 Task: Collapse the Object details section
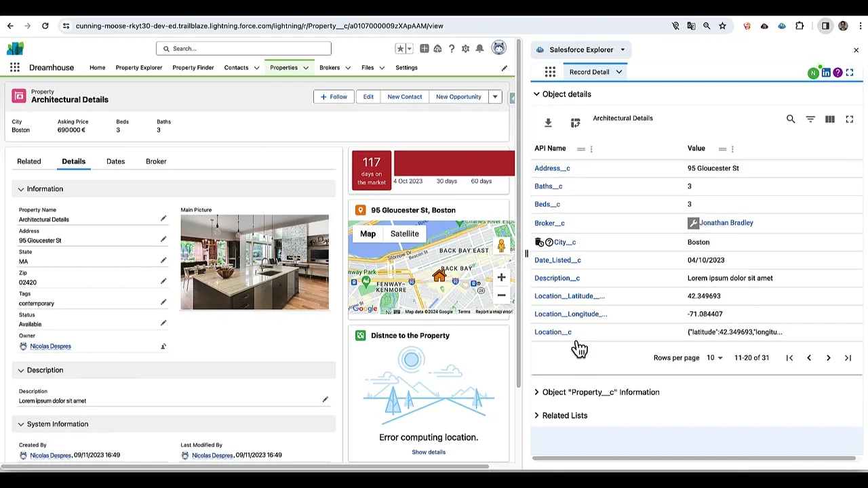tap(536, 94)
